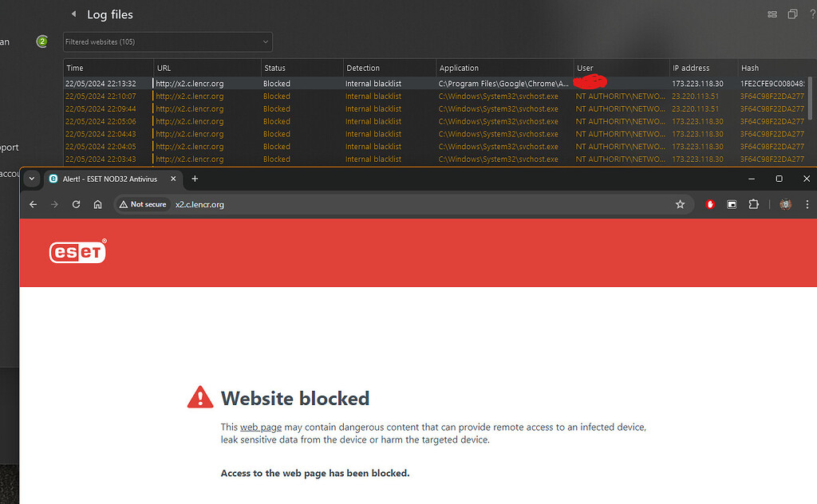Sort log by Time column
Image resolution: width=817 pixels, height=504 pixels.
pos(109,69)
